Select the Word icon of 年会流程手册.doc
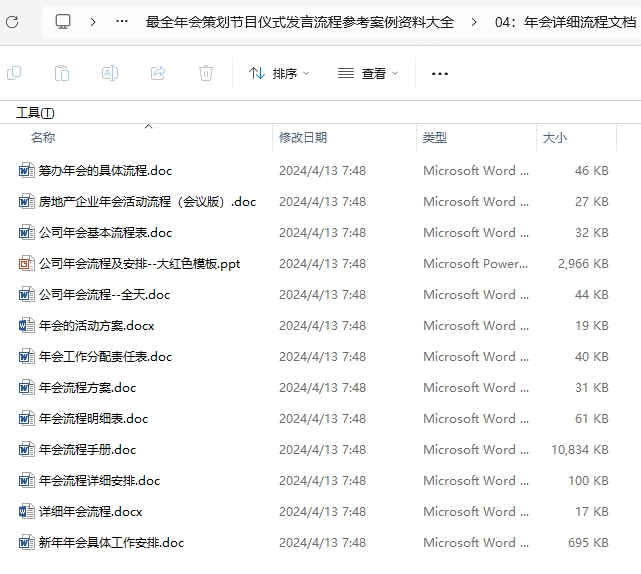Screen dimensions: 641x574 [x=26, y=450]
